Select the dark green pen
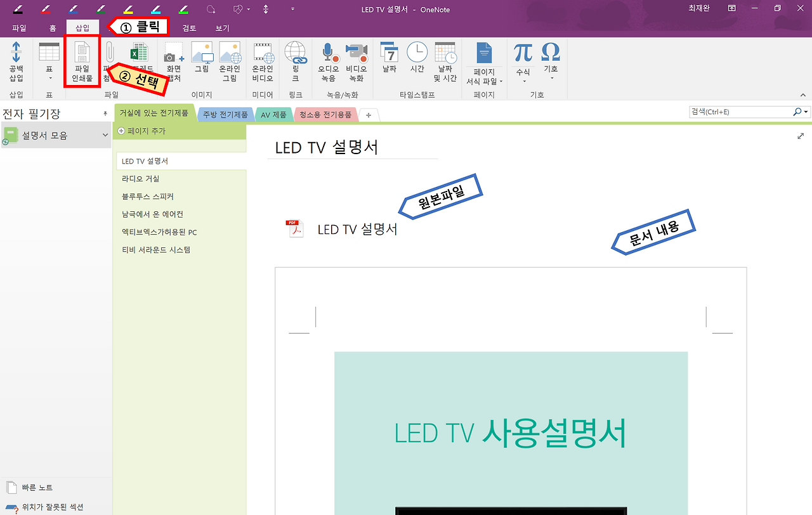Image resolution: width=812 pixels, height=515 pixels. click(x=101, y=9)
